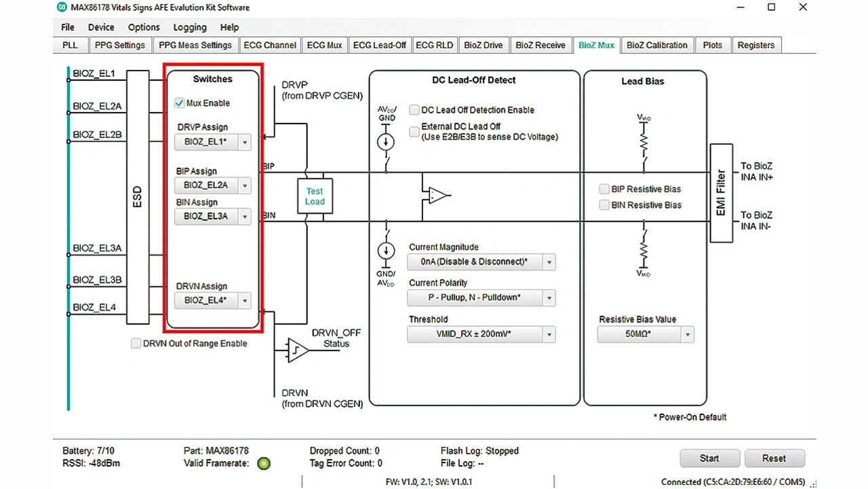Click the DRVN_OFF Schmitt trigger symbol
Screen dimensions: 868x489
pyautogui.click(x=298, y=350)
